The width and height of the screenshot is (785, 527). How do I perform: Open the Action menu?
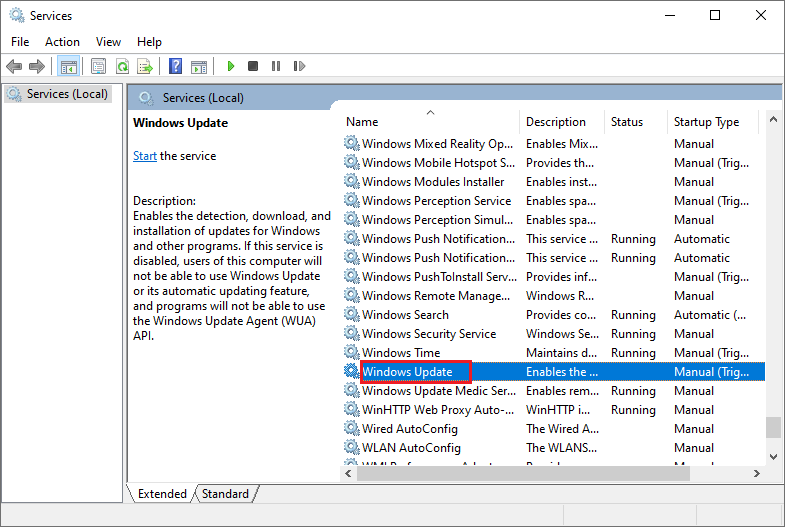click(62, 42)
